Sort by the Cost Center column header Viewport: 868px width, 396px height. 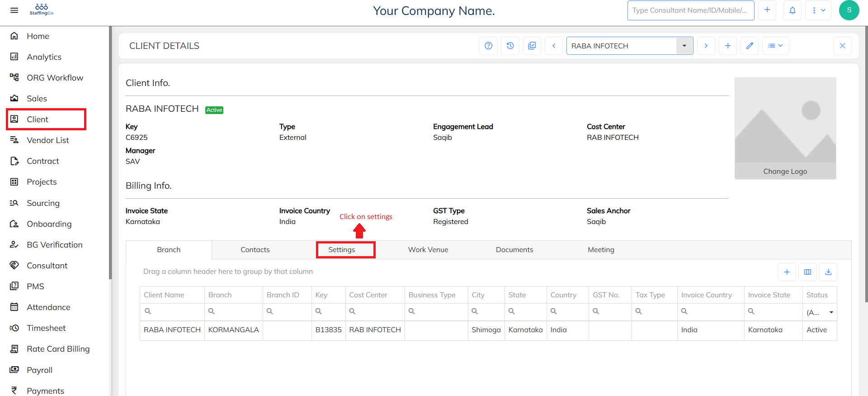click(375, 295)
